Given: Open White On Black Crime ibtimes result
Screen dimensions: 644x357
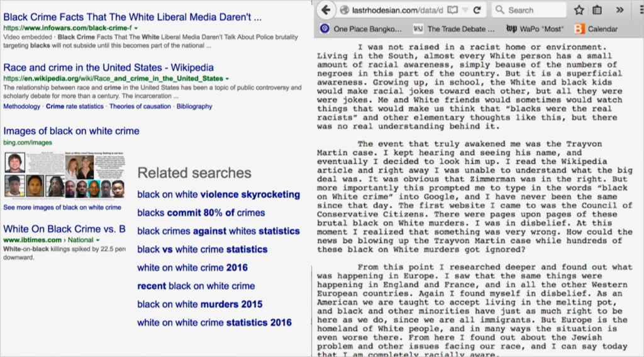Looking at the screenshot, I should pyautogui.click(x=65, y=229).
